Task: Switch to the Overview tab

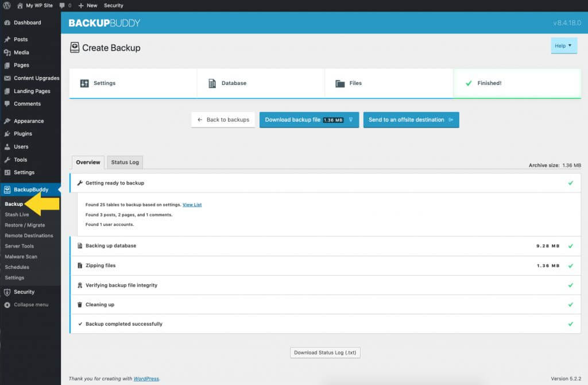Action: pyautogui.click(x=88, y=163)
